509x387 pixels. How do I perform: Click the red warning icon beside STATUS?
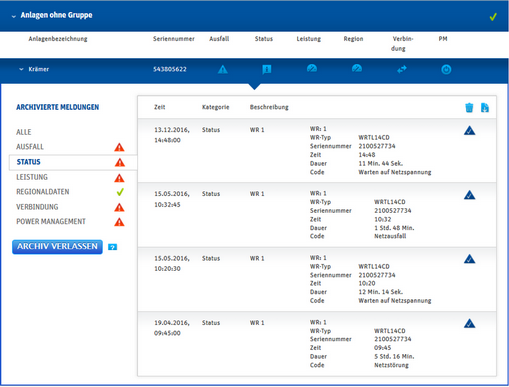click(x=119, y=162)
